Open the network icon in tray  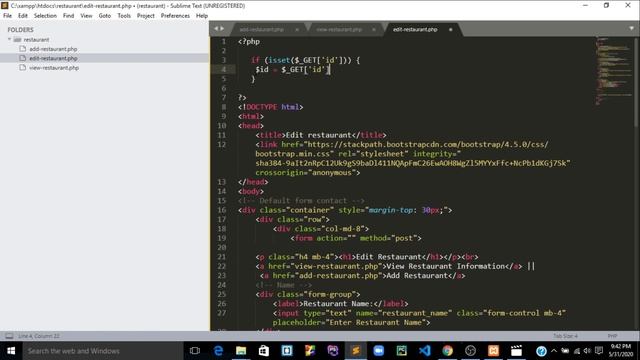click(577, 351)
